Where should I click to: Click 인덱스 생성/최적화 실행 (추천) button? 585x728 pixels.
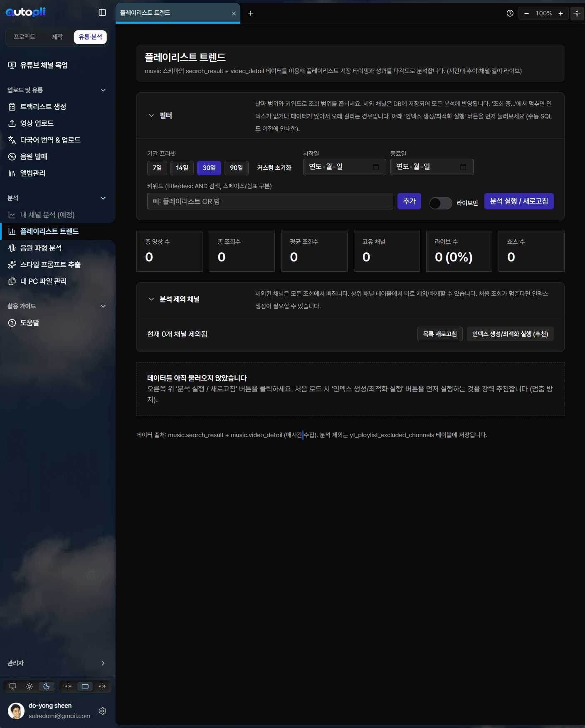(x=510, y=334)
